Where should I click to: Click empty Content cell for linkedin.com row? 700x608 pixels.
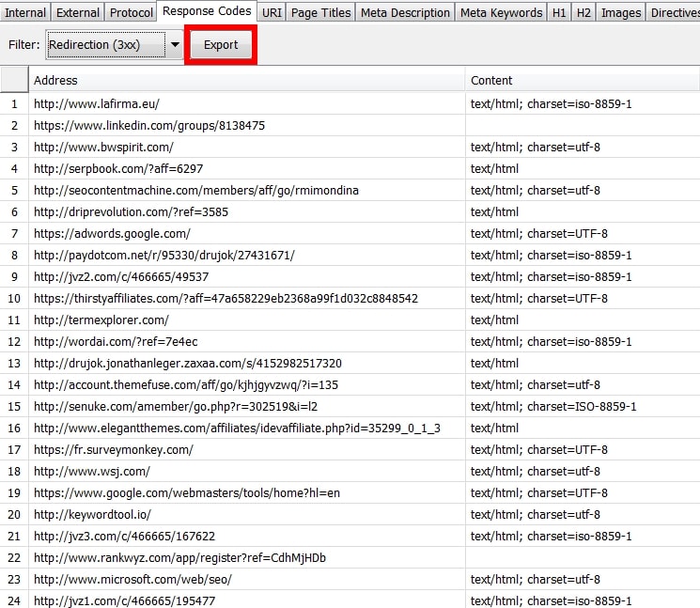(583, 125)
